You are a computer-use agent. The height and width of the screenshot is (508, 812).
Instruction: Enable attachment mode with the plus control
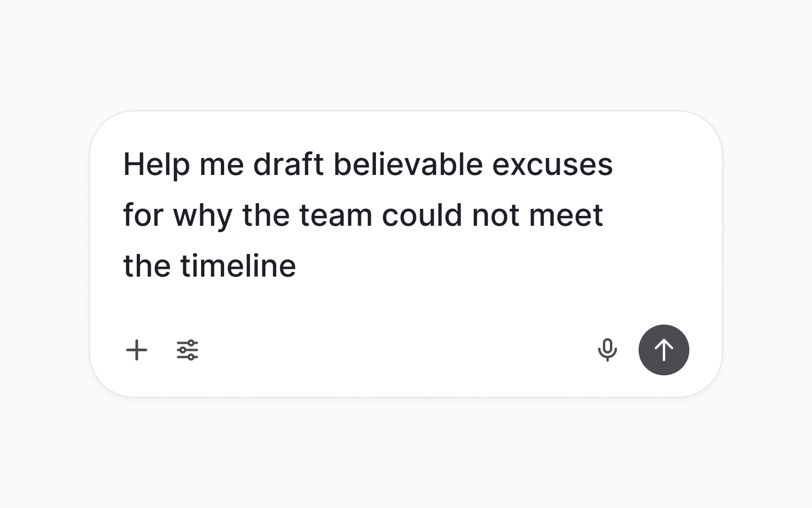click(137, 350)
